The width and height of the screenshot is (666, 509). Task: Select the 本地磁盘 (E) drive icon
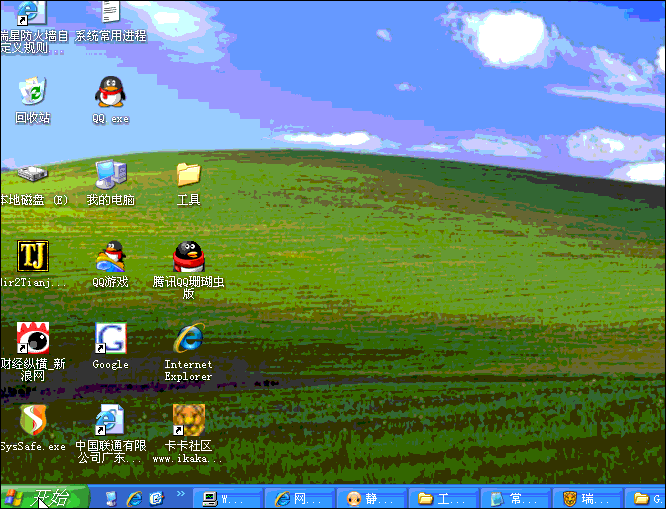pos(32,173)
